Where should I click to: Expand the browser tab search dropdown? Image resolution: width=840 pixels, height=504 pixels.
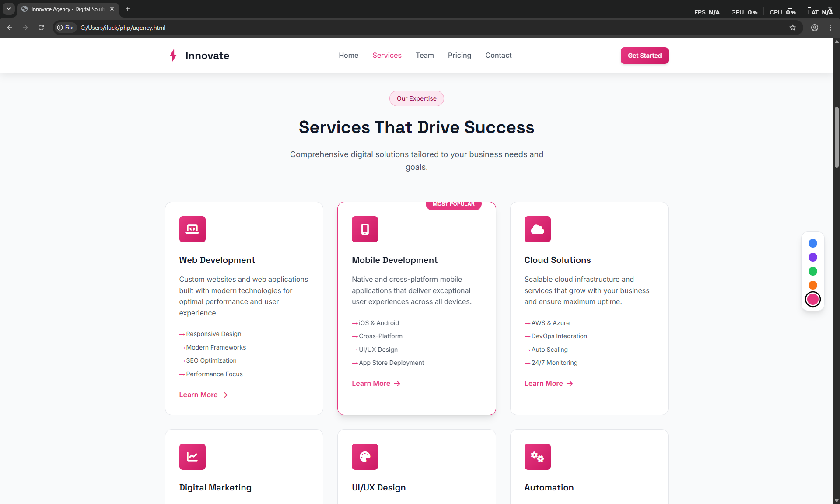(9, 9)
